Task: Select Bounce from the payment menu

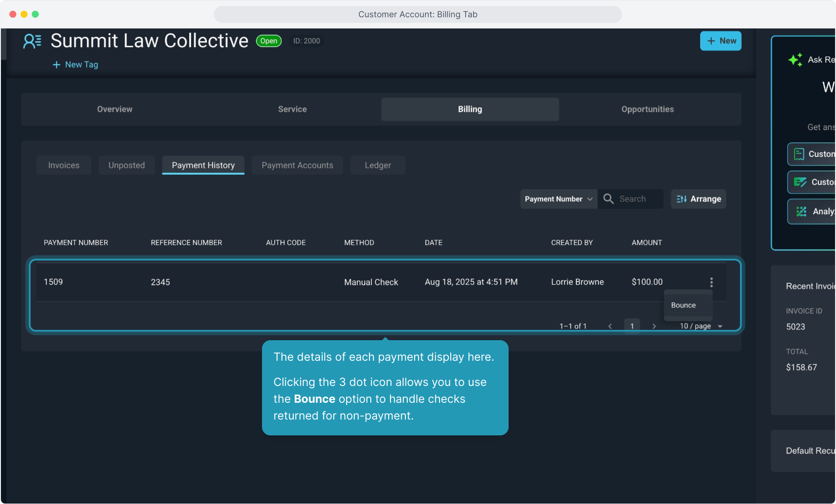Action: (683, 305)
